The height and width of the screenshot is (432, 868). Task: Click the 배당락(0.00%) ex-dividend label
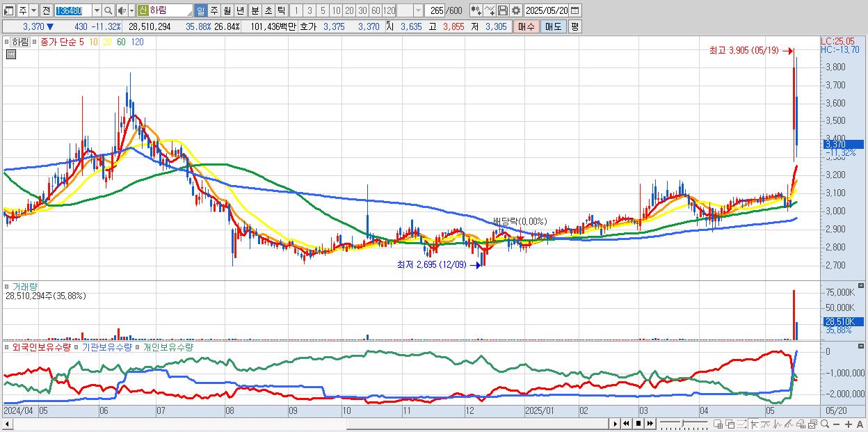[520, 221]
